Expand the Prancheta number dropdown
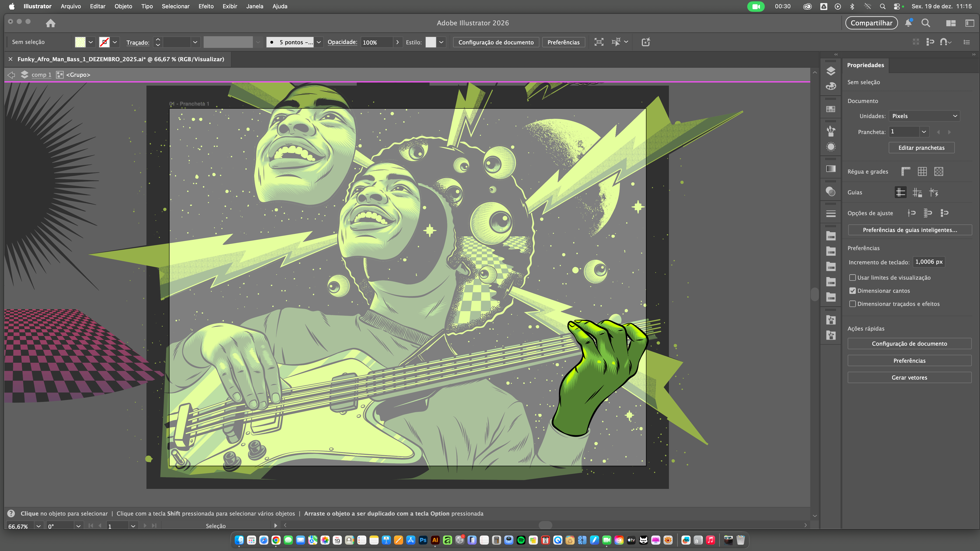Viewport: 980px width, 551px height. tap(924, 132)
